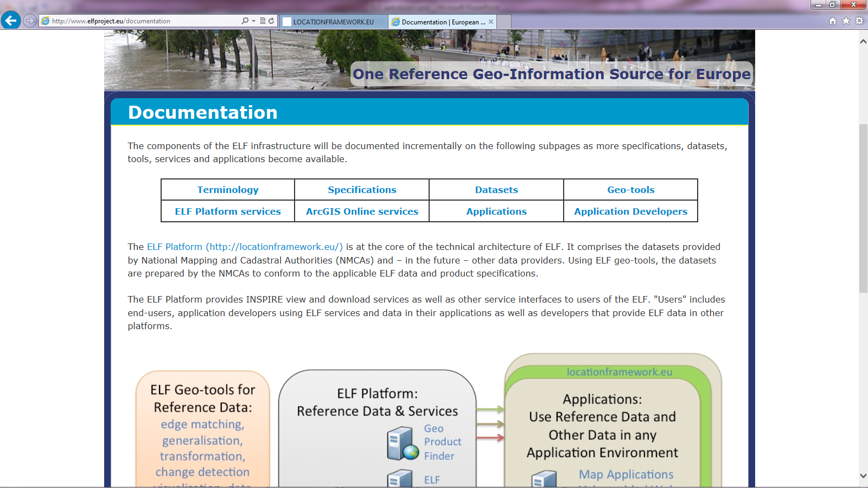The image size is (868, 488).
Task: Go back with the browser Back arrow
Action: coord(11,21)
